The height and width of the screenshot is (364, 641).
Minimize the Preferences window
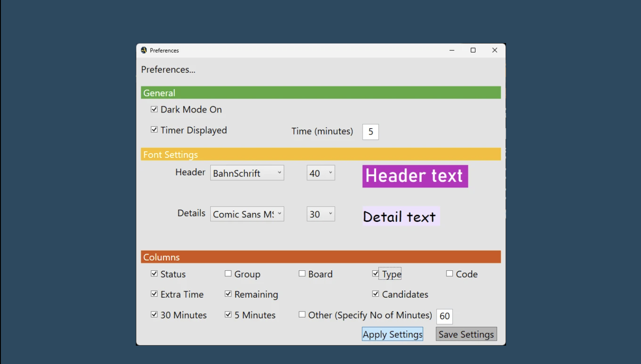point(452,50)
